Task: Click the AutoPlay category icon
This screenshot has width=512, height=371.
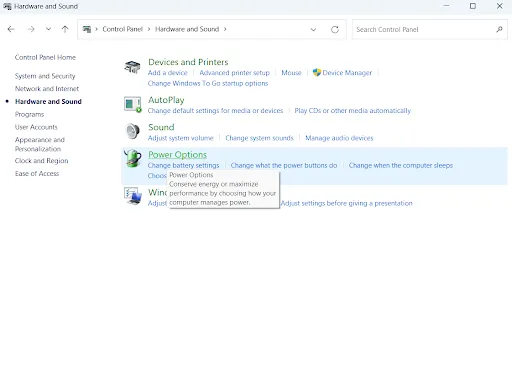Action: [133, 104]
